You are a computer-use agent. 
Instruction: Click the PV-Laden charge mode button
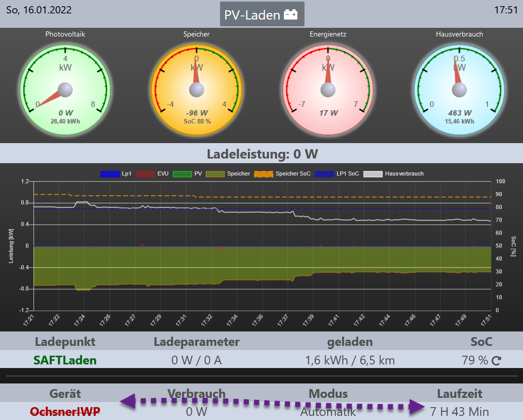[x=262, y=14]
